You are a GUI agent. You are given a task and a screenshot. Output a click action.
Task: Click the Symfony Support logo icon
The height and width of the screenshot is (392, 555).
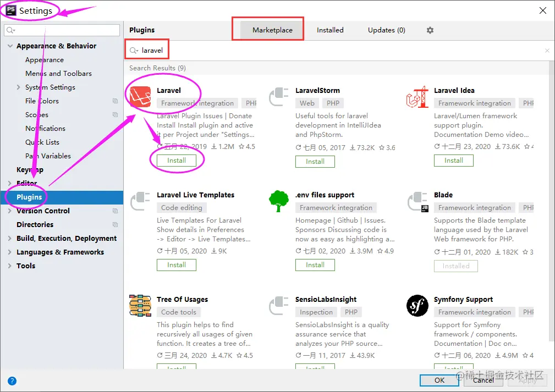[417, 306]
